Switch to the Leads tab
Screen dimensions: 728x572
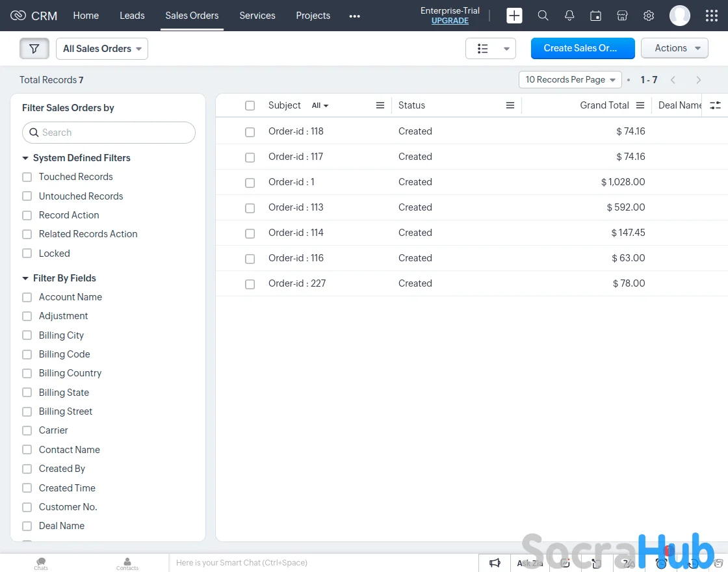tap(132, 16)
